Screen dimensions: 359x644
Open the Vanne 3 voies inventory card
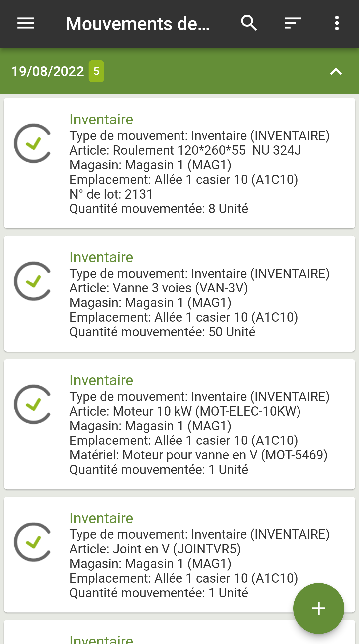[x=179, y=293]
